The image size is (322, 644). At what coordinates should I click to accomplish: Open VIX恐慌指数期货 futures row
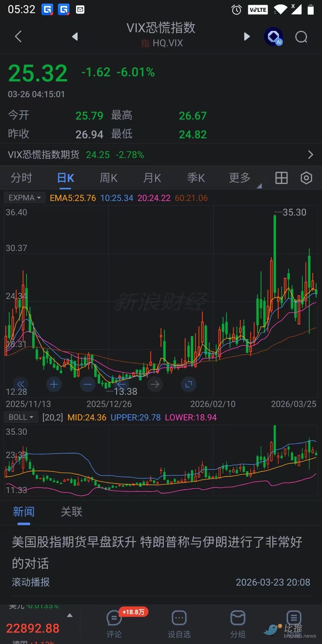(x=161, y=155)
